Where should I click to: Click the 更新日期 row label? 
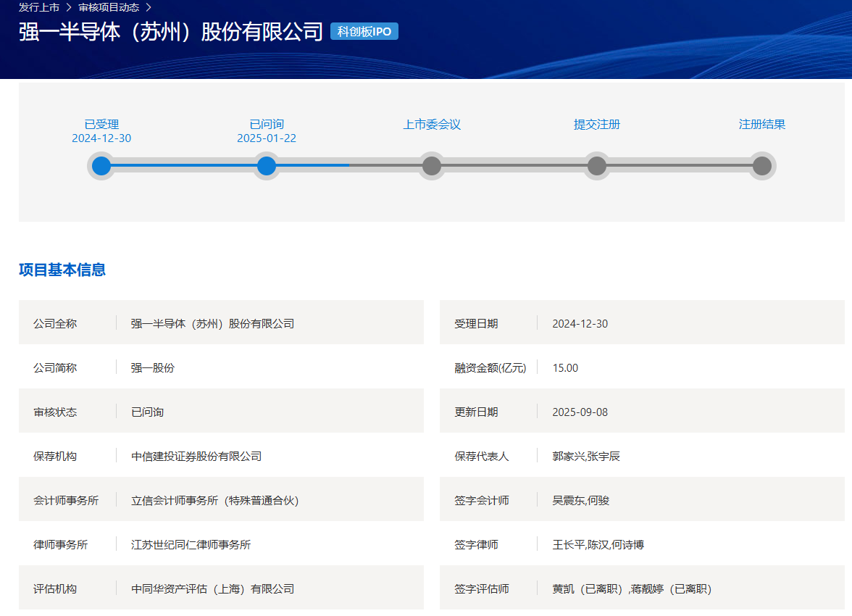click(x=476, y=412)
